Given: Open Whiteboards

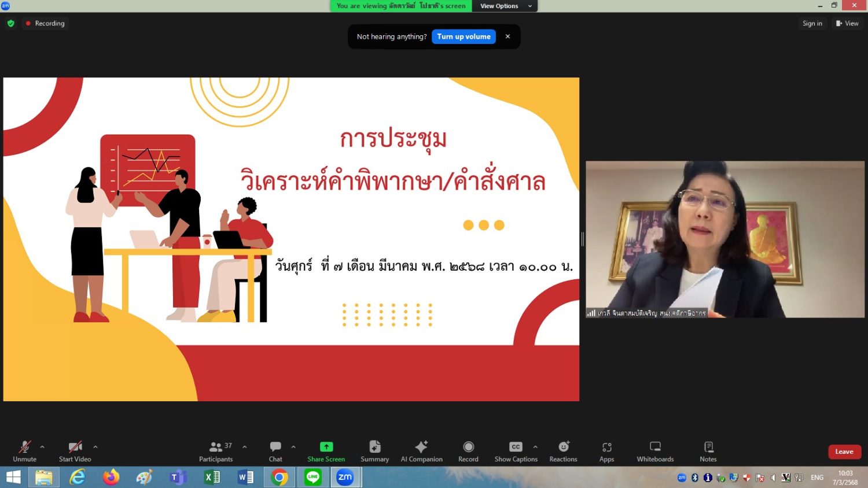Looking at the screenshot, I should 655,451.
